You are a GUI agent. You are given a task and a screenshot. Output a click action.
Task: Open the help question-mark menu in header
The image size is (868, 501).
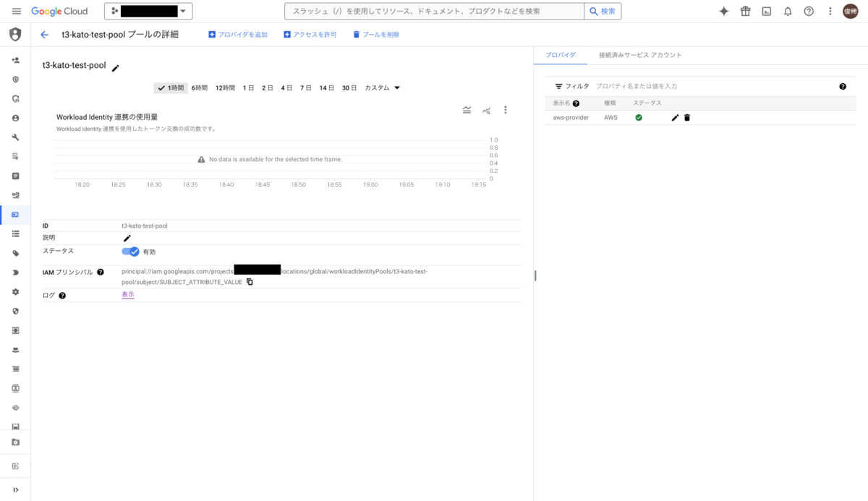point(809,12)
